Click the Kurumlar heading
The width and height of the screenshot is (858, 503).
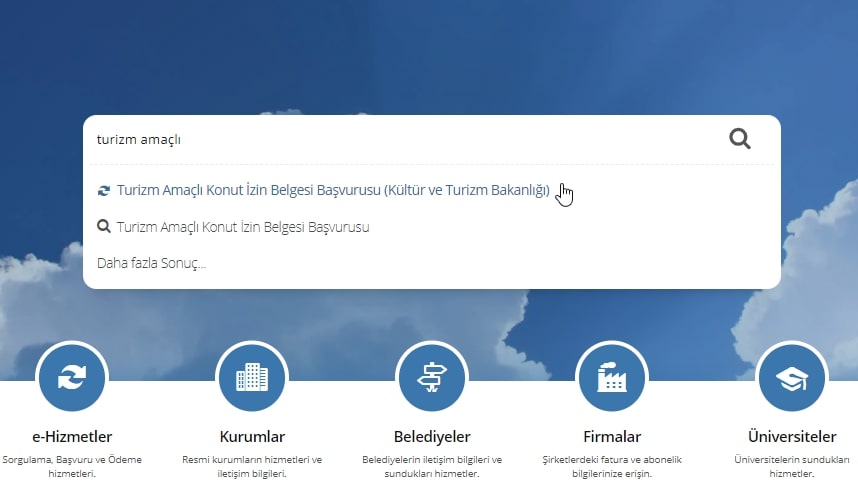(252, 436)
